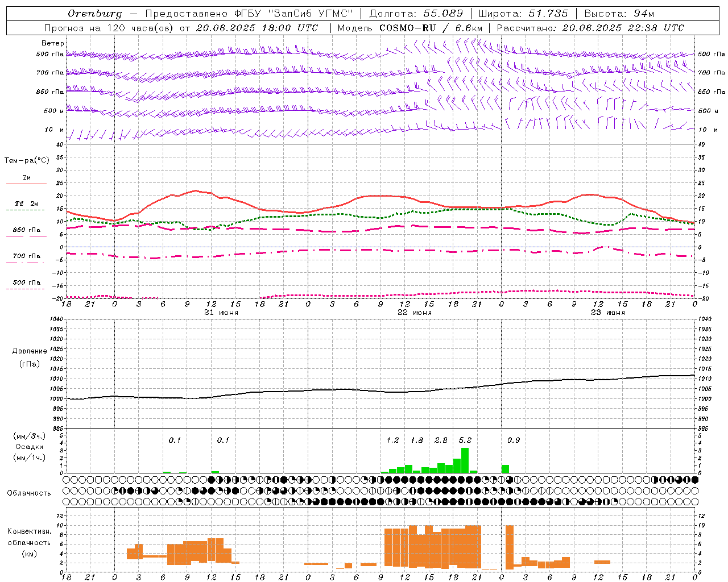Click the computed time Рассчитано: 20.06.2025 22:38 UTC
Screen dimensions: 728x582
coord(590,28)
